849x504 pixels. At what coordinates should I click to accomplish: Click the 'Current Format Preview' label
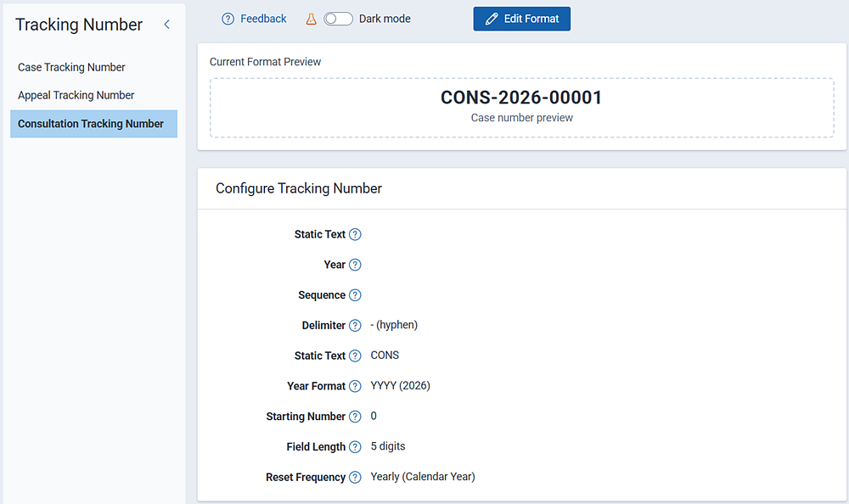pyautogui.click(x=265, y=62)
